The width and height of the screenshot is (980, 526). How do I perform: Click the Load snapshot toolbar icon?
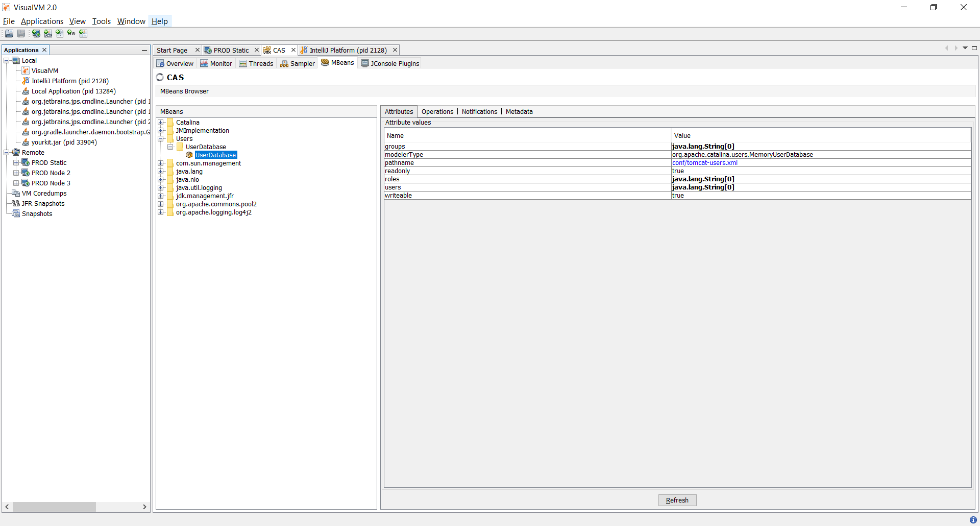[9, 34]
